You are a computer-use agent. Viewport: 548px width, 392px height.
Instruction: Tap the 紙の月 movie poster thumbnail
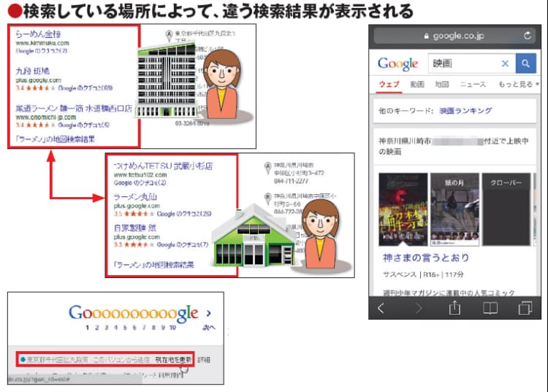coord(454,209)
